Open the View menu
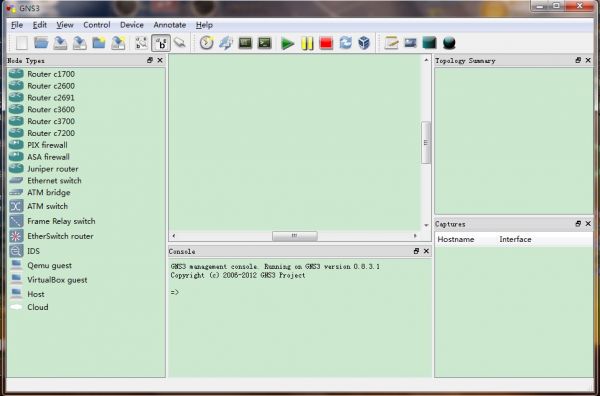 coord(65,25)
